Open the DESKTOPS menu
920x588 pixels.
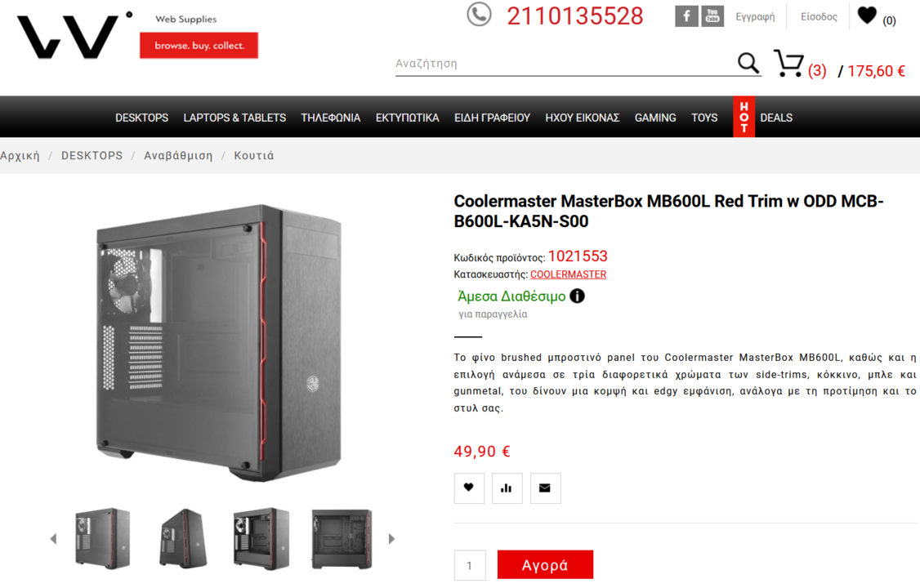pyautogui.click(x=141, y=118)
